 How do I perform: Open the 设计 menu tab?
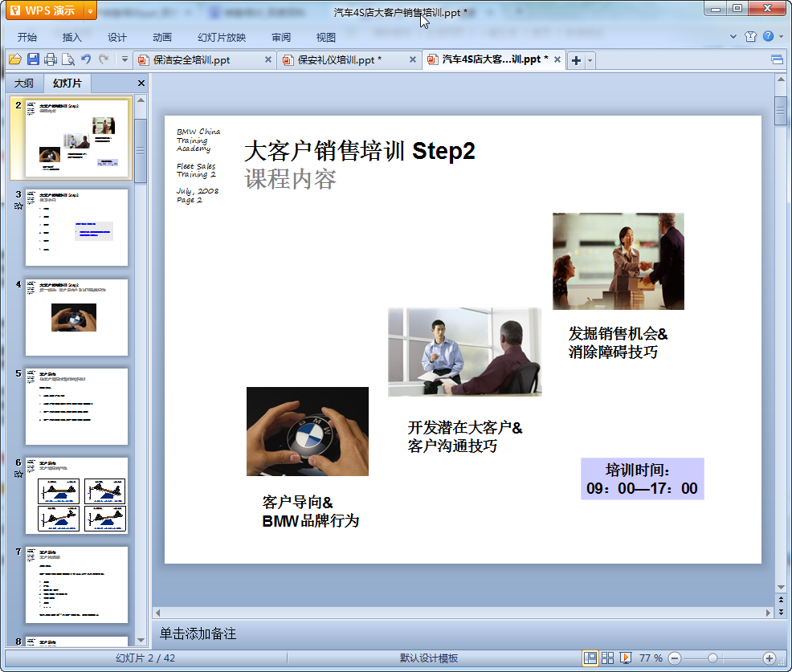(116, 38)
